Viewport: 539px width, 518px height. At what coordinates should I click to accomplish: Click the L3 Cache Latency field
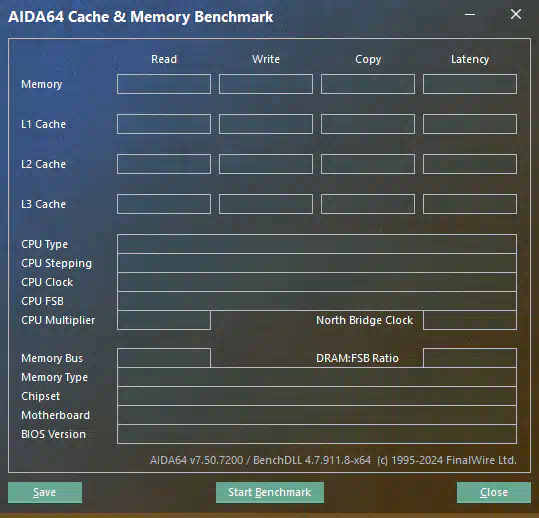point(470,204)
